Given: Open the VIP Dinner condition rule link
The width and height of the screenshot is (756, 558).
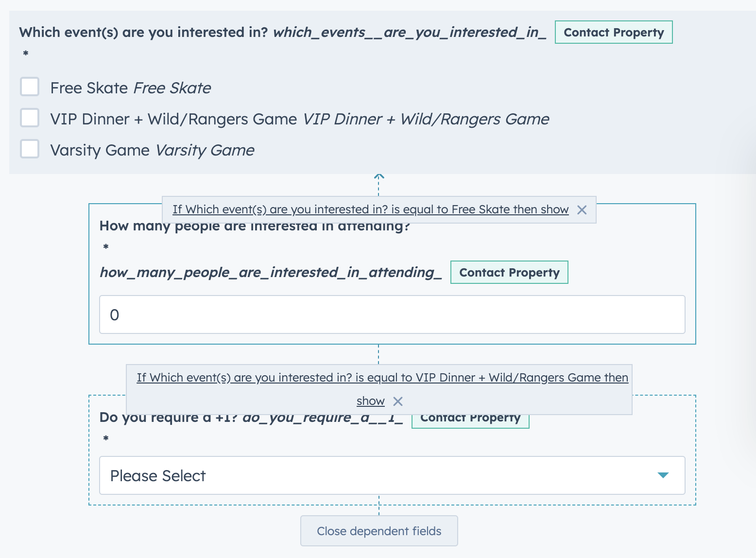Looking at the screenshot, I should coord(383,377).
